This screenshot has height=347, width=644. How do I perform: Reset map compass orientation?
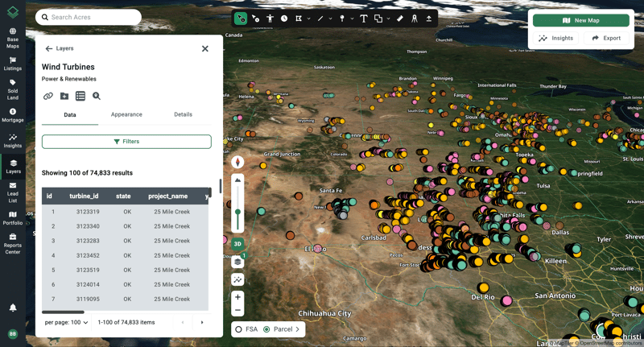pos(237,162)
